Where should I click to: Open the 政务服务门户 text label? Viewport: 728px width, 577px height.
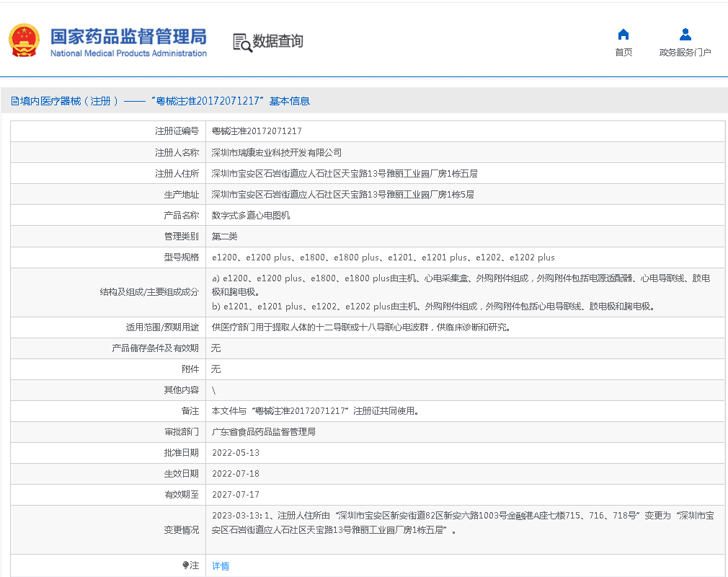[x=685, y=52]
